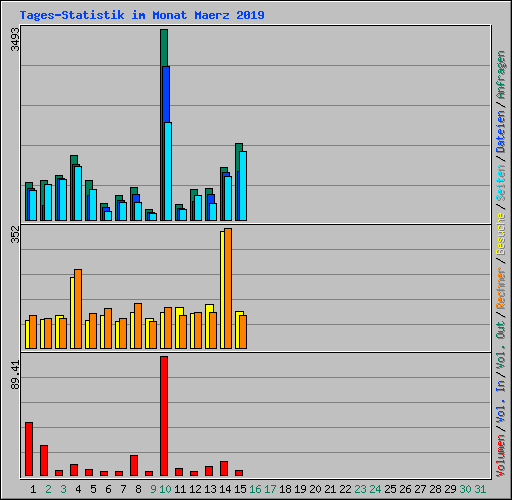Click the 'Vol. Out' legend label
The width and height of the screenshot is (512, 500).
[x=501, y=345]
